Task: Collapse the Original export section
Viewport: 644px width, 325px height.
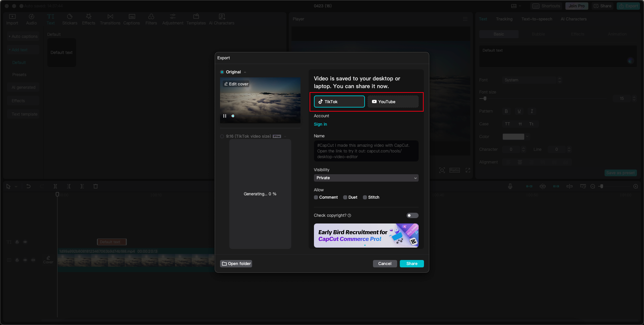Action: click(245, 72)
